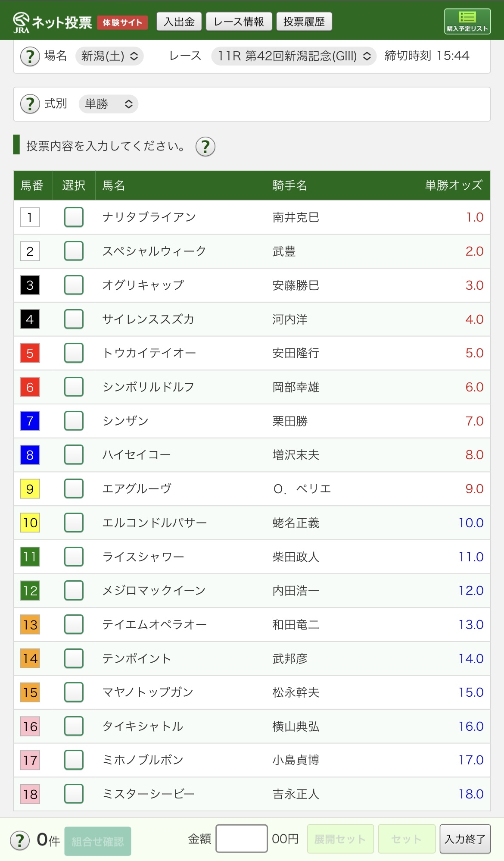Click the help icon beside 式別
This screenshot has width=504, height=861.
tap(30, 104)
